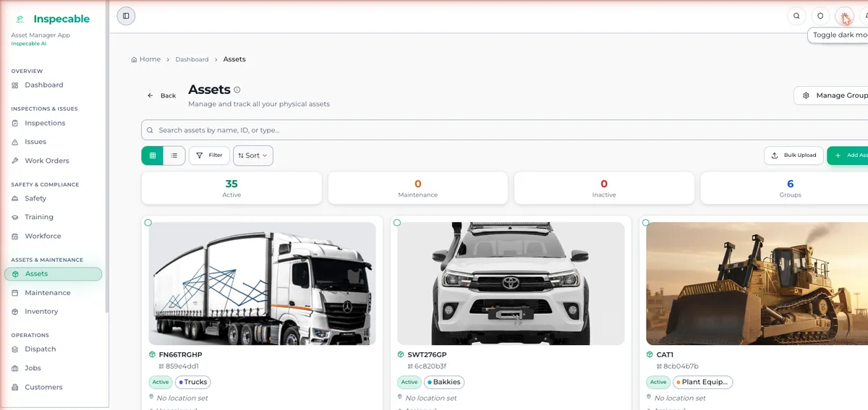Click the asset ID 6c820b3f
The image size is (868, 410).
point(430,367)
